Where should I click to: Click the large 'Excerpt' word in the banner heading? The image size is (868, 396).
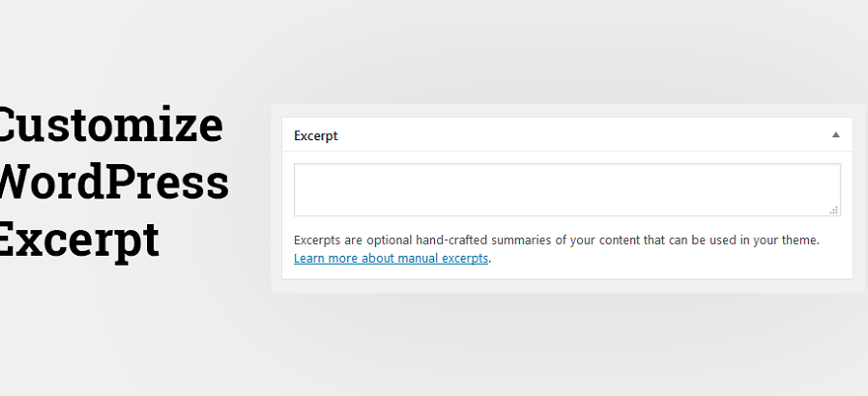point(79,238)
